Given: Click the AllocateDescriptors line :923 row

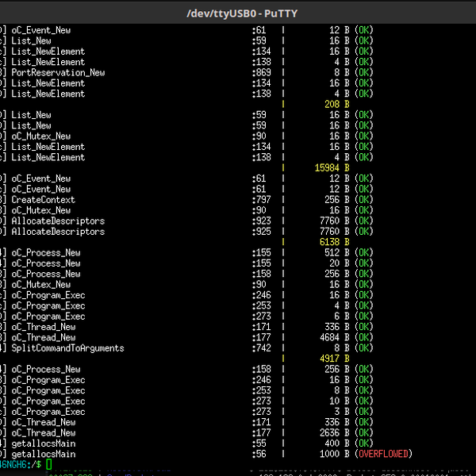Looking at the screenshot, I should (x=58, y=221).
